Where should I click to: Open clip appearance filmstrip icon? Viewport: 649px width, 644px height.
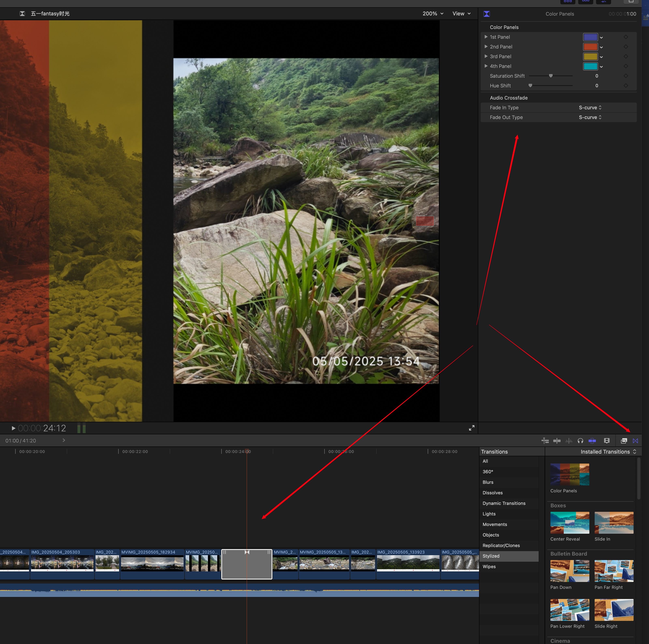tap(607, 441)
